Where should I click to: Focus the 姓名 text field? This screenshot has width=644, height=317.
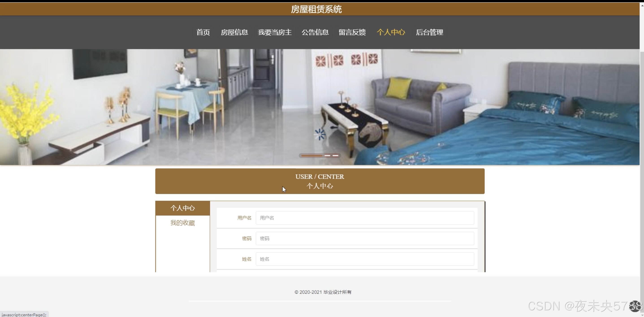pyautogui.click(x=365, y=259)
